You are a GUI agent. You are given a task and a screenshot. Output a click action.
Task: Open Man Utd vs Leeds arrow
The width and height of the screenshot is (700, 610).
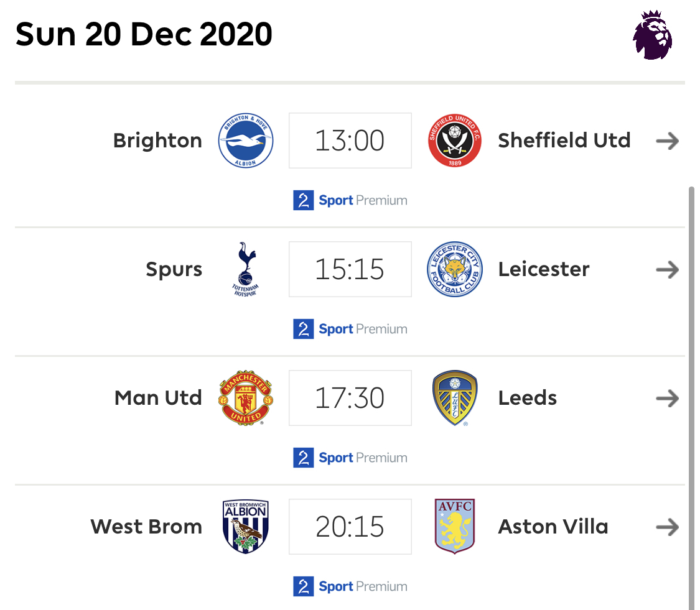point(668,398)
